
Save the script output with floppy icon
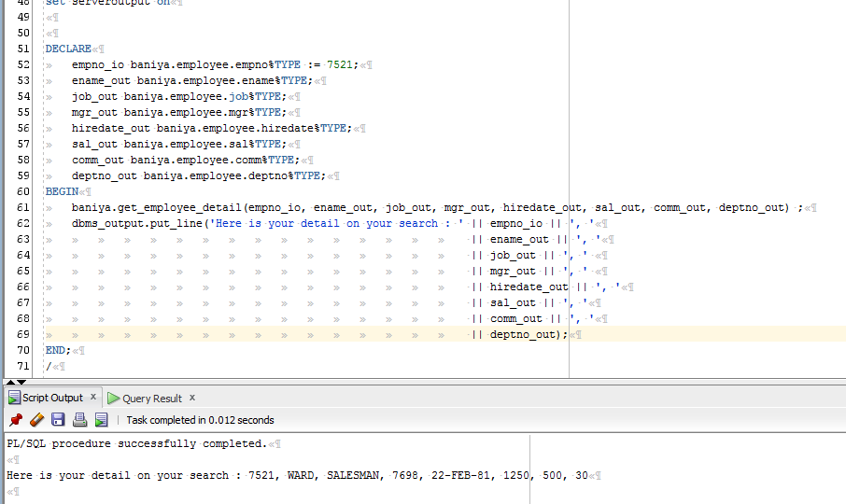pos(58,420)
